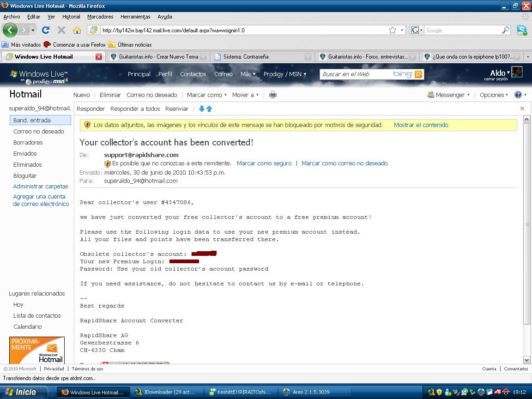Viewport: 532px width, 399px height.
Task: Open the Opciones dropdown
Action: coord(494,95)
